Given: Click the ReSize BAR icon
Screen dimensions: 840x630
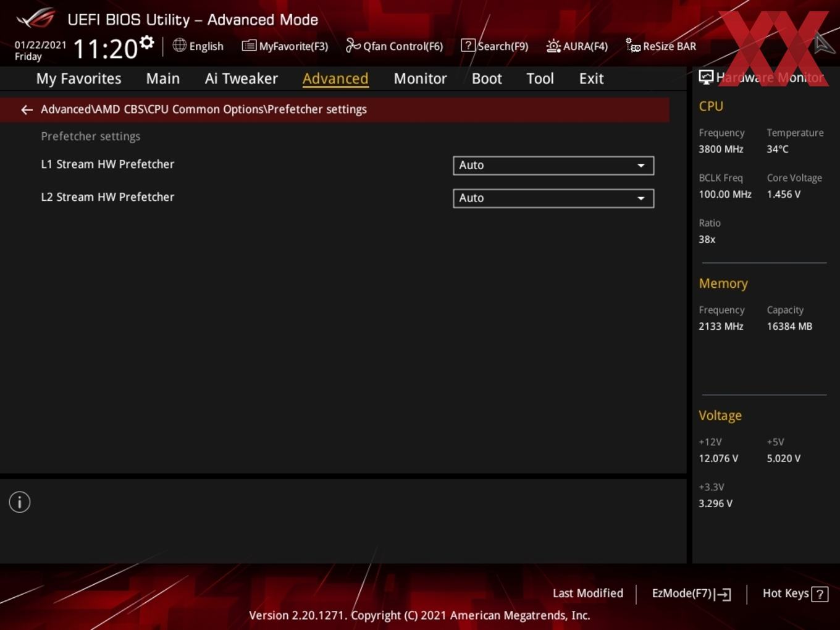Looking at the screenshot, I should [x=633, y=45].
